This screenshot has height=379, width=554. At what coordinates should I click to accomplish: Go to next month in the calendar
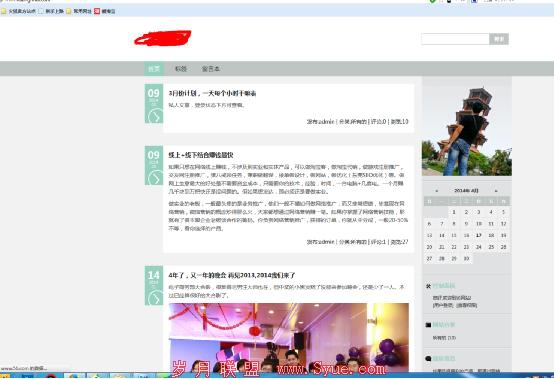pyautogui.click(x=496, y=191)
